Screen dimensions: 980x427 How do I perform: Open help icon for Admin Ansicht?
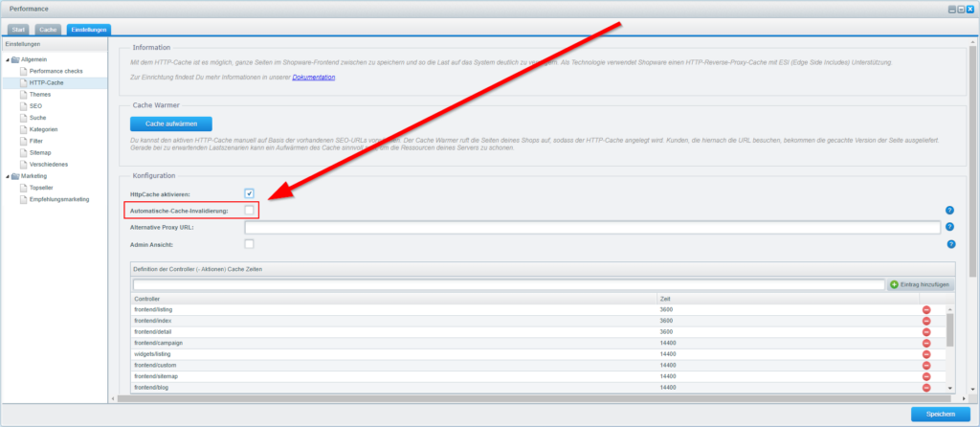(x=949, y=244)
